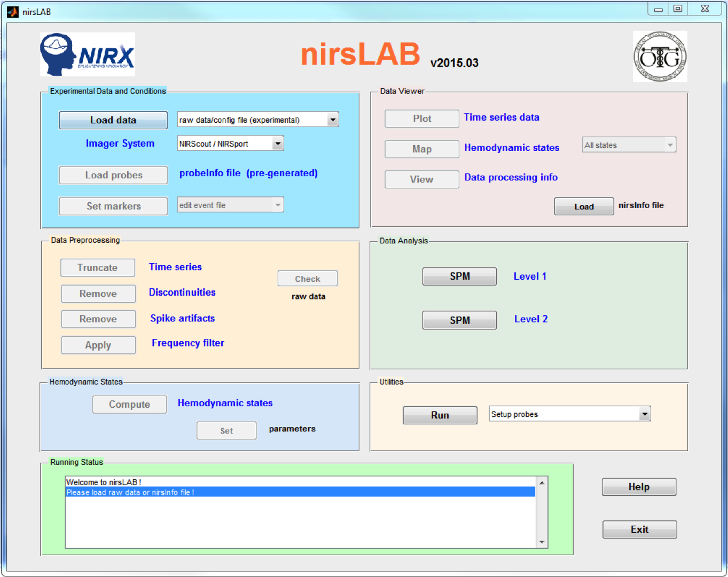Click Remove button for Spike artifacts
The image size is (728, 577).
point(98,319)
